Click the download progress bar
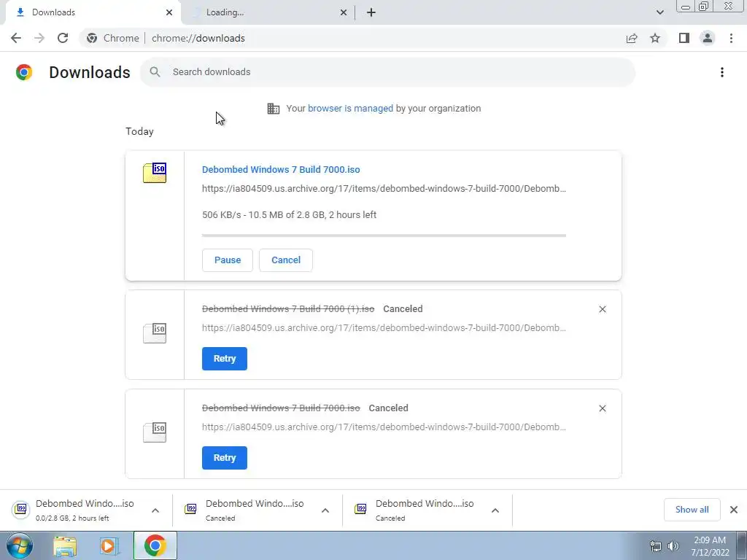 click(x=384, y=236)
